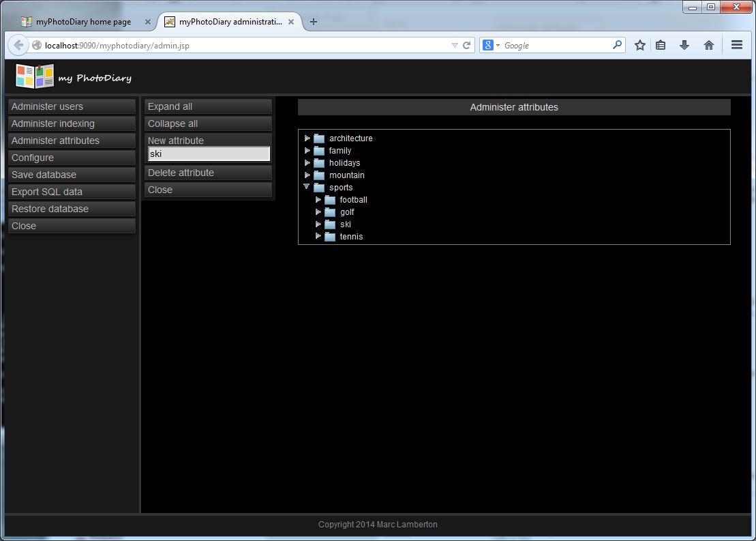This screenshot has height=541, width=756.
Task: Select the myPhotoDiary administration tab
Action: click(230, 22)
